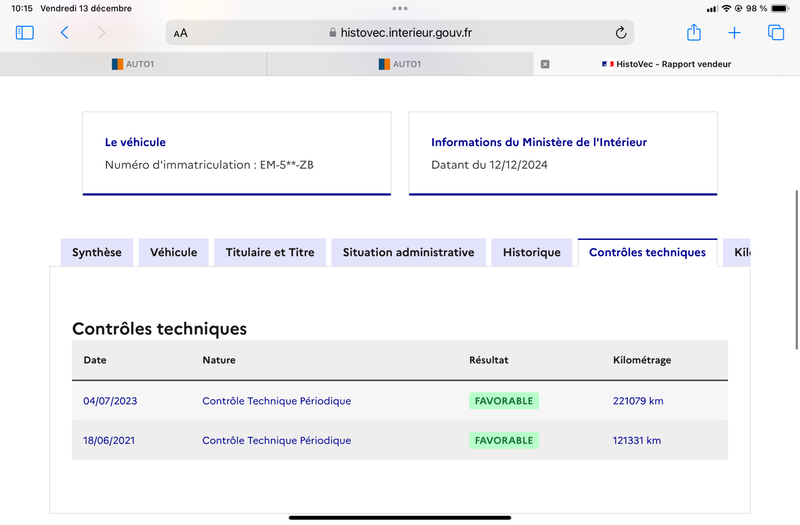Reload the histovec page

click(620, 33)
